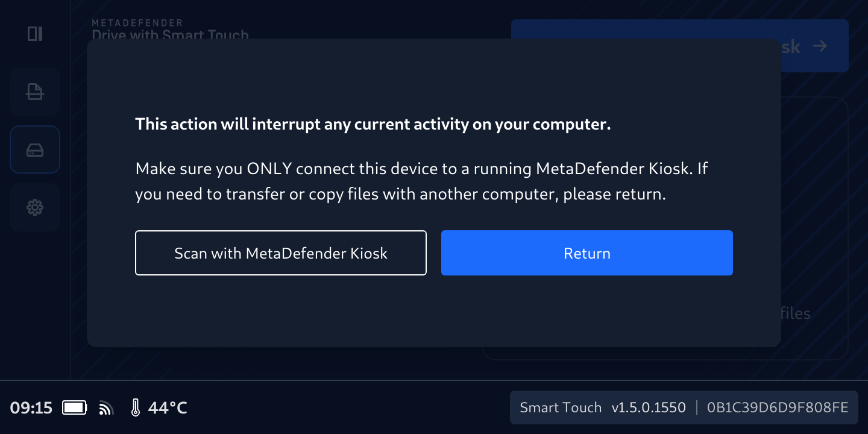Open the files document icon in sidebar
The width and height of the screenshot is (868, 434).
tap(35, 92)
